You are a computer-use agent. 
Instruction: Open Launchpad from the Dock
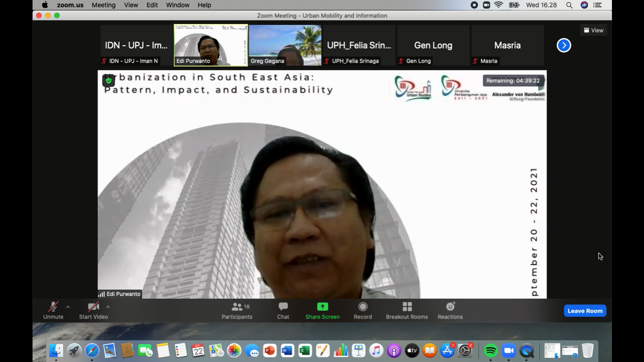pyautogui.click(x=74, y=351)
